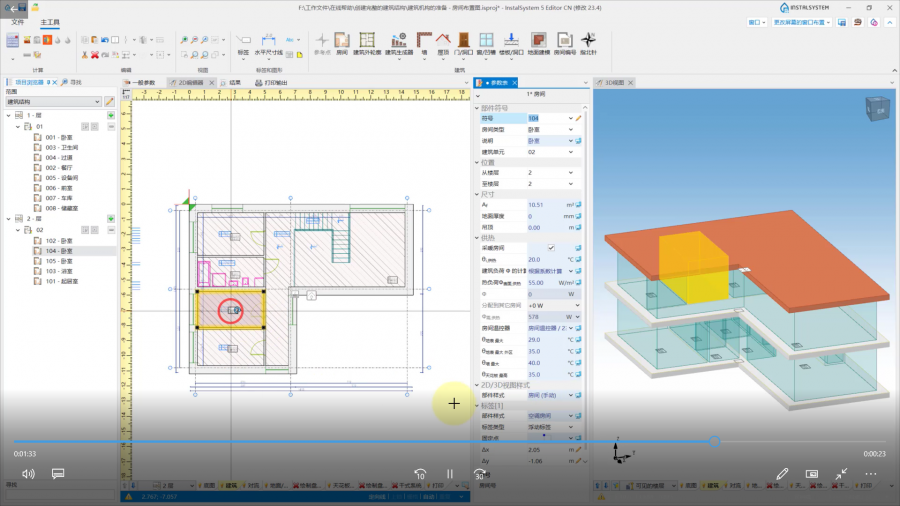Screen dimensions: 900x506
Task: Collapse the 1 - 层 tree node
Action: (9, 116)
